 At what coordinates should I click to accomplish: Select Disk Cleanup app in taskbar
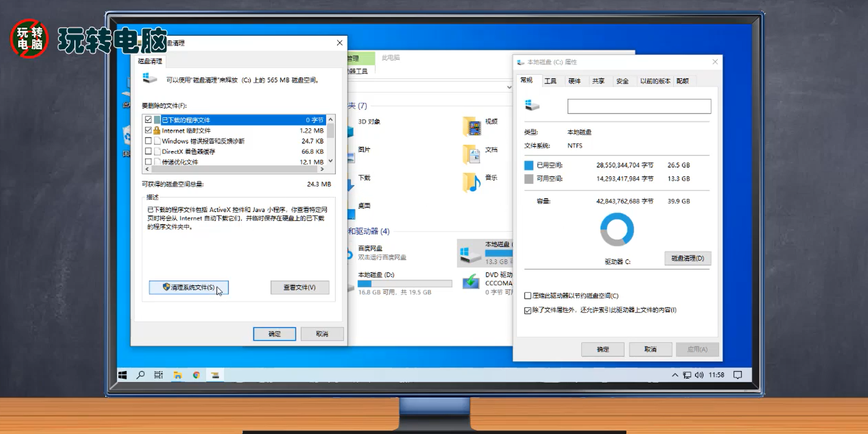pos(215,375)
